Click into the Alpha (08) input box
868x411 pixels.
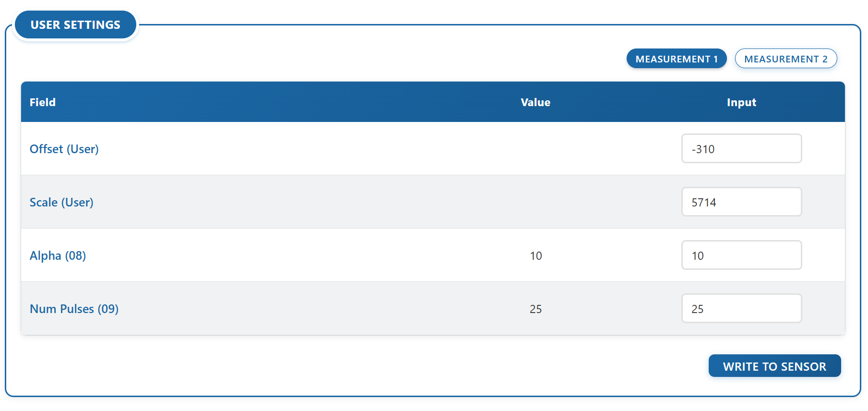(741, 255)
